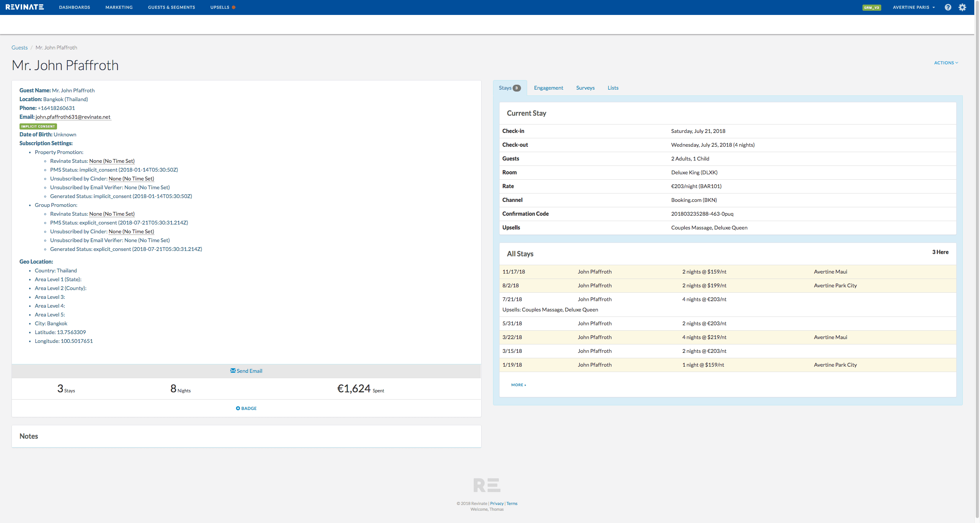
Task: Select the Lists tab
Action: [x=612, y=88]
